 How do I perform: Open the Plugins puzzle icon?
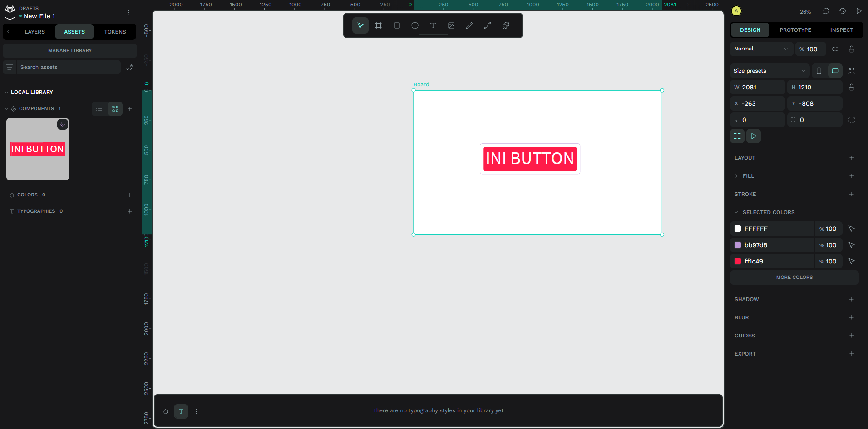click(505, 25)
